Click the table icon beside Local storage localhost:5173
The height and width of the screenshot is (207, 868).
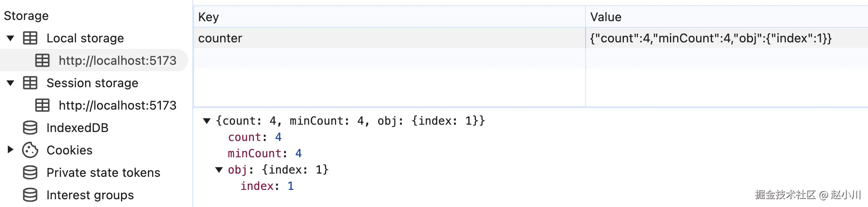pos(42,60)
